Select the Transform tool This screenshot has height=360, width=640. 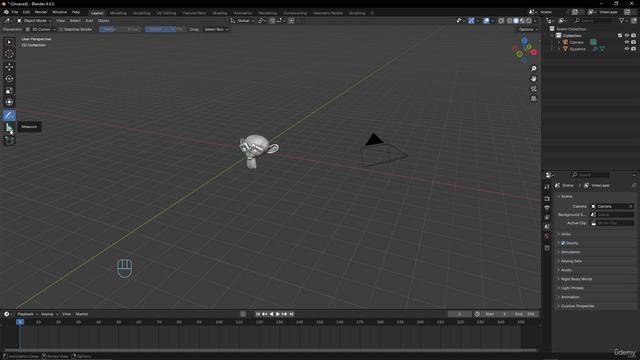pos(9,102)
